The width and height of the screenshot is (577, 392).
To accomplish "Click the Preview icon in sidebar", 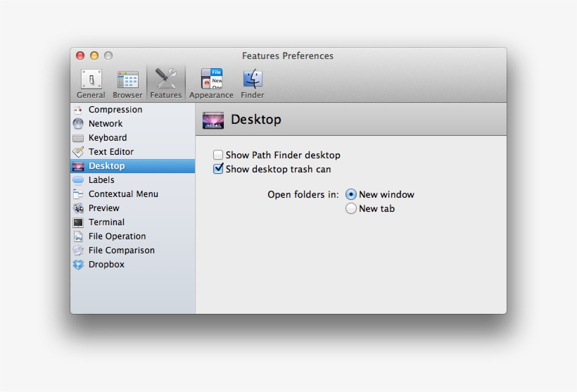I will [x=78, y=208].
